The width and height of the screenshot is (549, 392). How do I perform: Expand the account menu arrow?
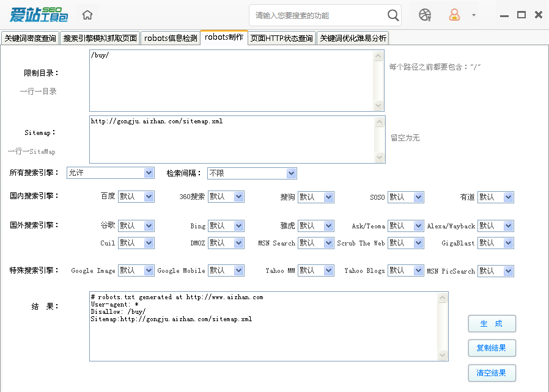coord(474,15)
